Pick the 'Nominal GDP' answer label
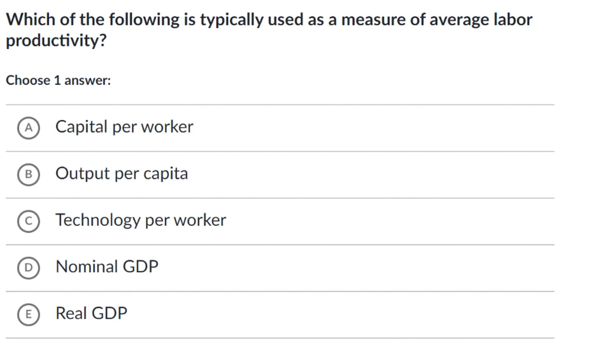 pos(107,266)
